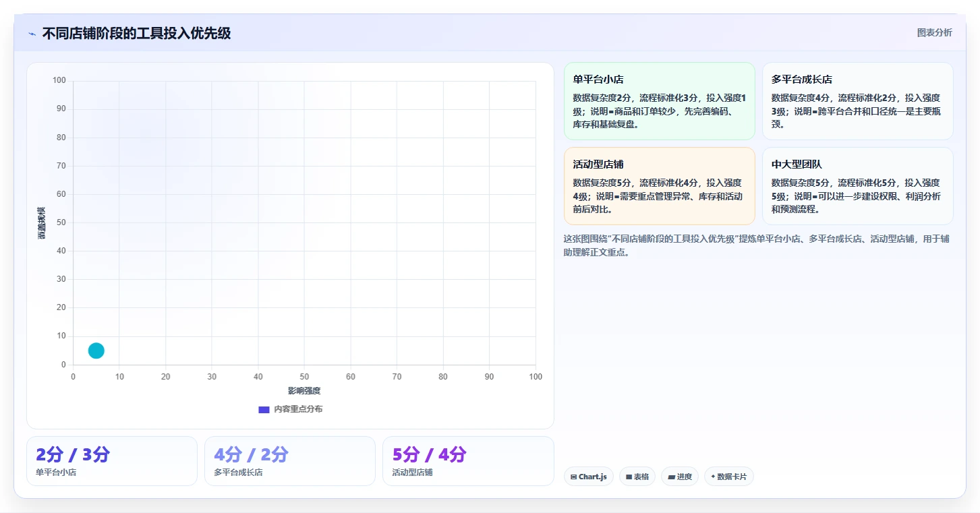Click the purple legend color box
980x513 pixels.
coord(264,409)
